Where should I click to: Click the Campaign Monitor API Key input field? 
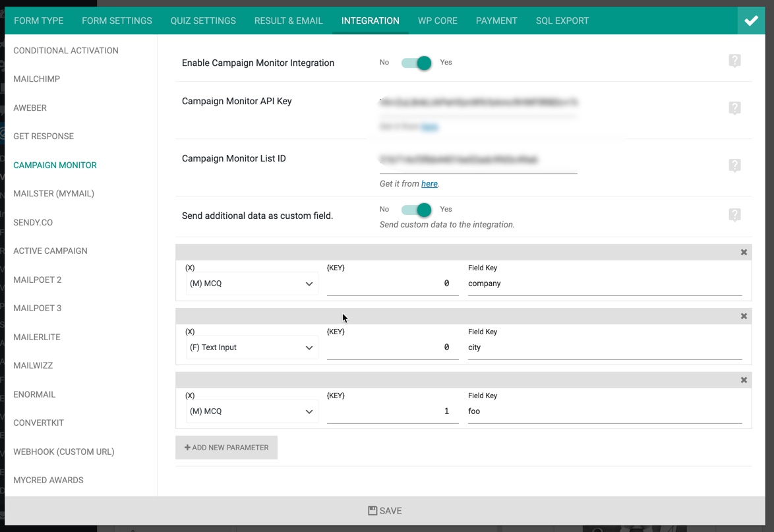point(479,103)
